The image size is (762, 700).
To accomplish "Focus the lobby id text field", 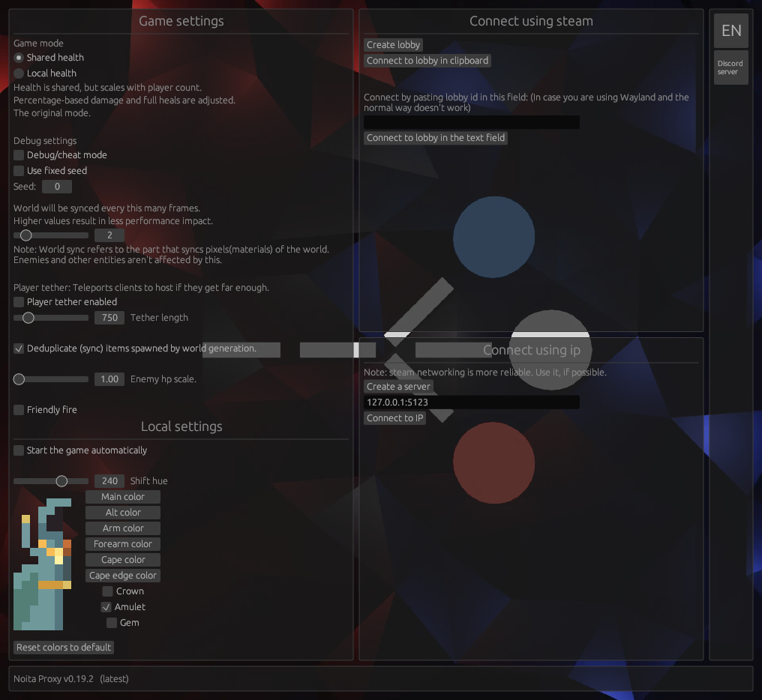I will tap(472, 122).
